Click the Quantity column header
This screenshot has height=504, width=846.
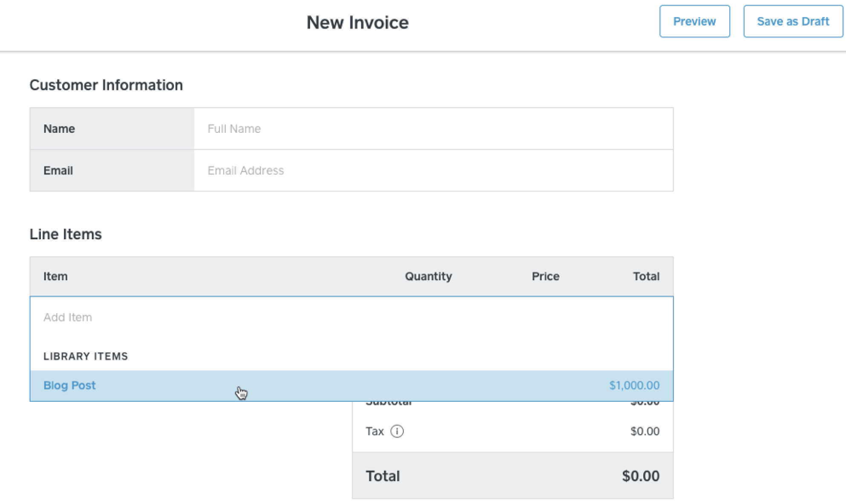[428, 276]
